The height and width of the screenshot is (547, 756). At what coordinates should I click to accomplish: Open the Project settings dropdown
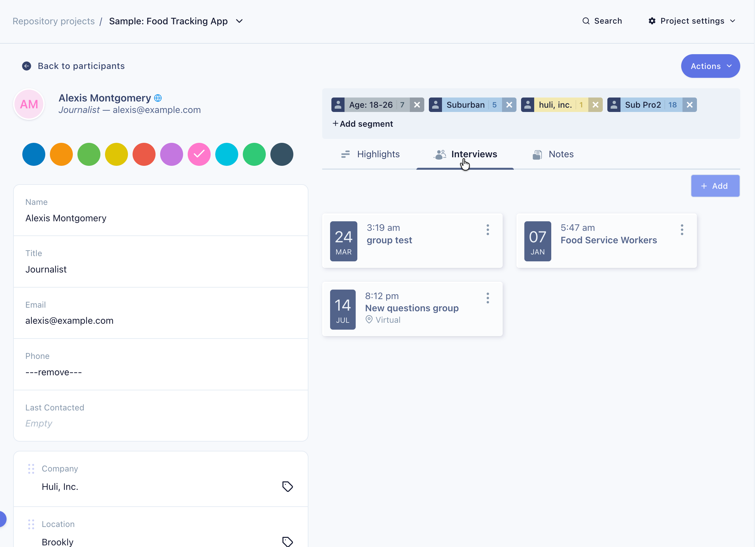coord(692,21)
